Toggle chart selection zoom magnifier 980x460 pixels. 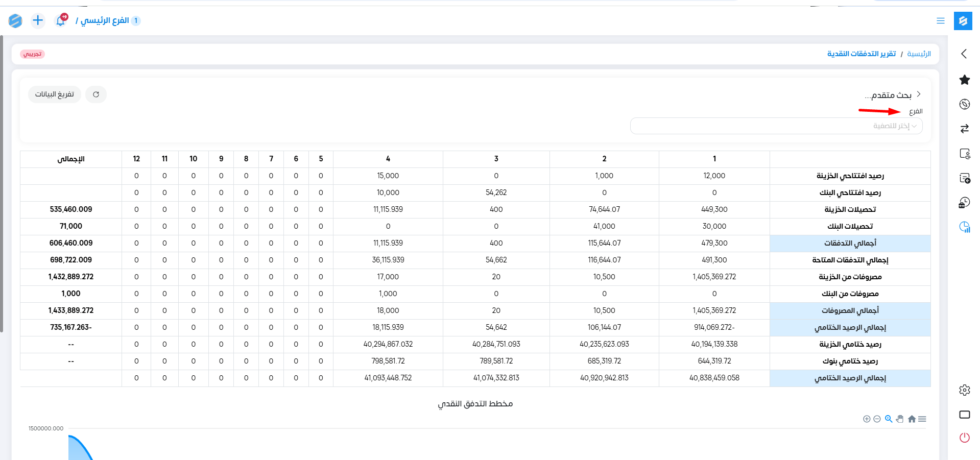[889, 419]
